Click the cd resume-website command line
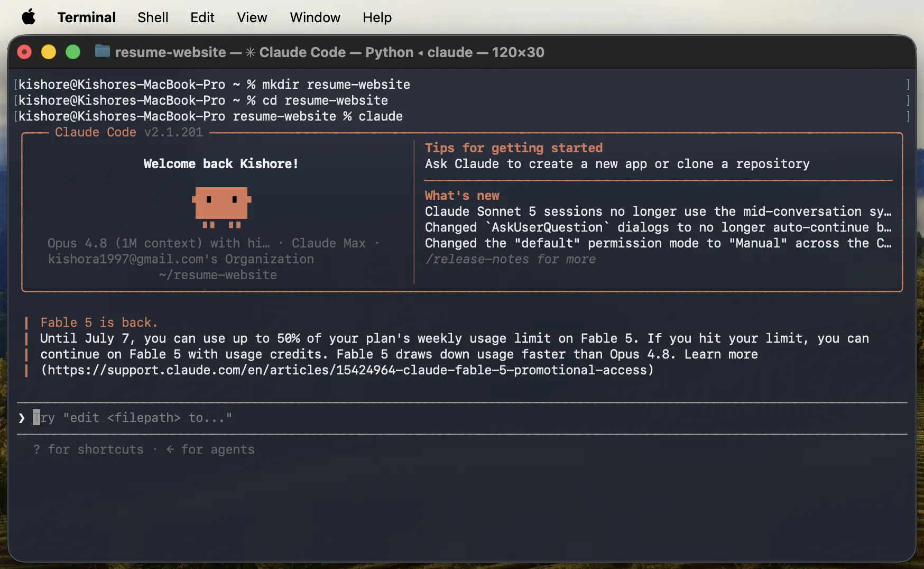Viewport: 924px width, 569px height. [203, 100]
